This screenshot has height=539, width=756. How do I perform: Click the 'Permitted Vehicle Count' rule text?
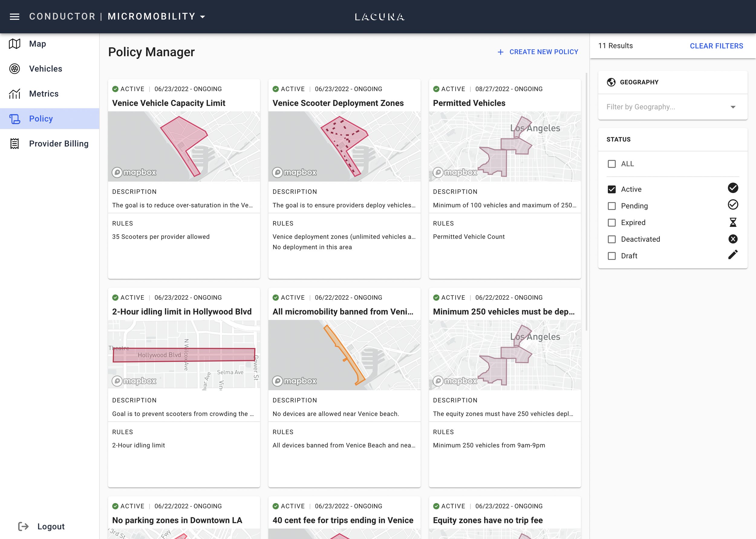click(x=469, y=237)
